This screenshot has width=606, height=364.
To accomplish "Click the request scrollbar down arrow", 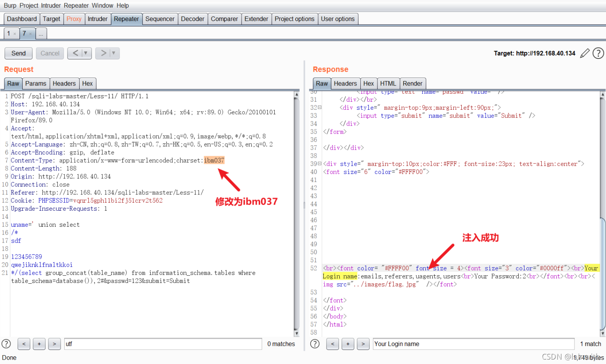I will pos(297,334).
